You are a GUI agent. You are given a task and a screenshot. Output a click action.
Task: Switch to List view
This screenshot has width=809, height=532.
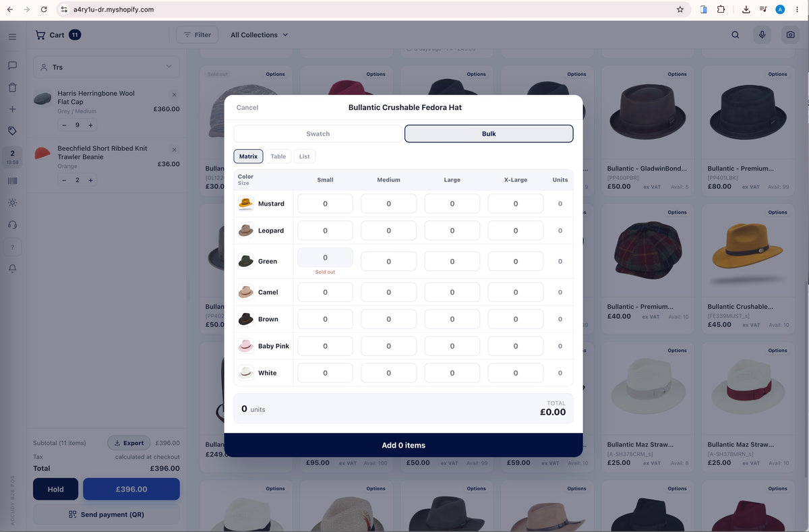305,156
